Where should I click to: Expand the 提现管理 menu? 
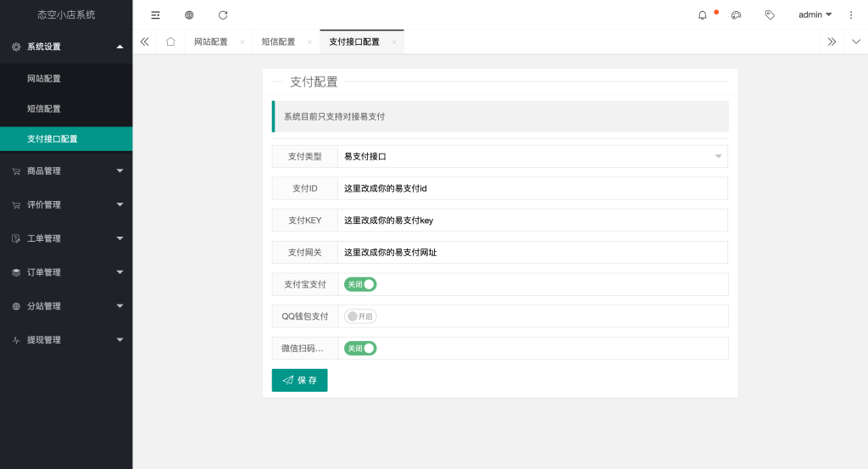66,340
